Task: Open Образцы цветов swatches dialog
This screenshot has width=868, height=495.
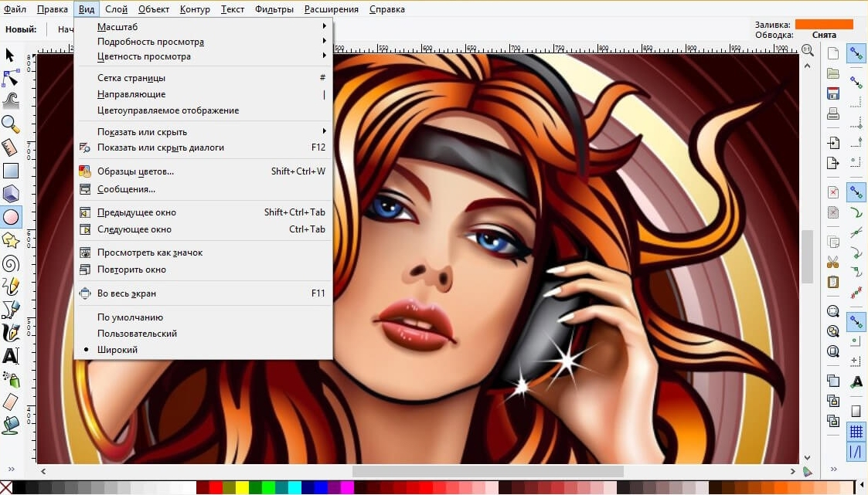Action: coord(203,171)
